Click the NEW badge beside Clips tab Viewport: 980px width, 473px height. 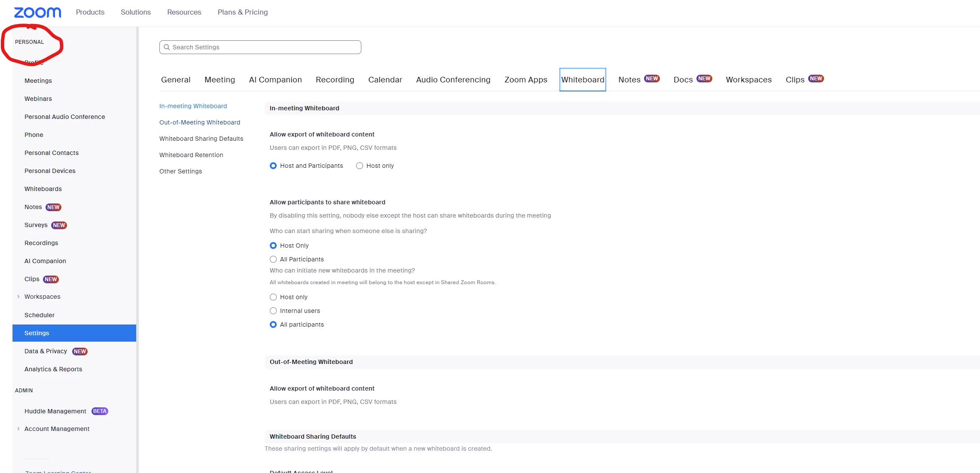pos(816,79)
